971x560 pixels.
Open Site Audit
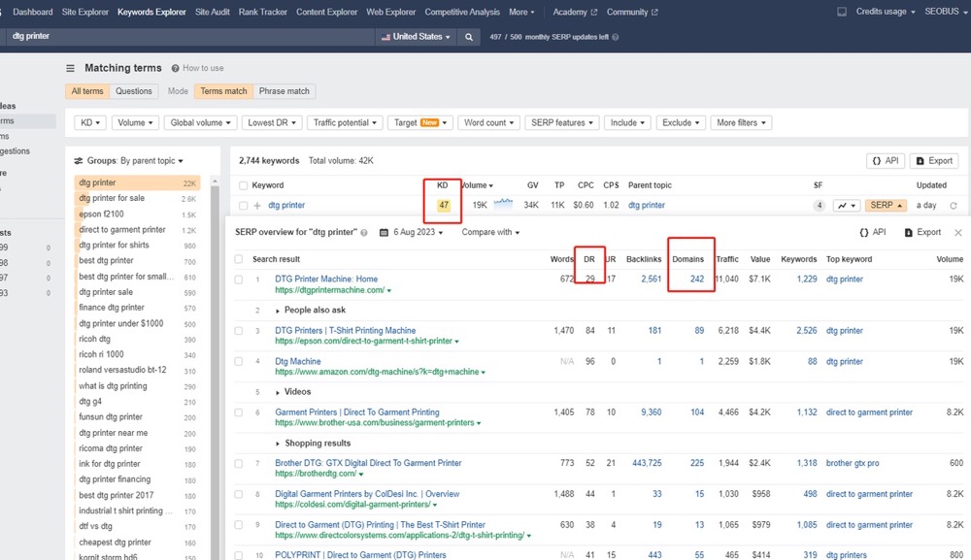[213, 12]
